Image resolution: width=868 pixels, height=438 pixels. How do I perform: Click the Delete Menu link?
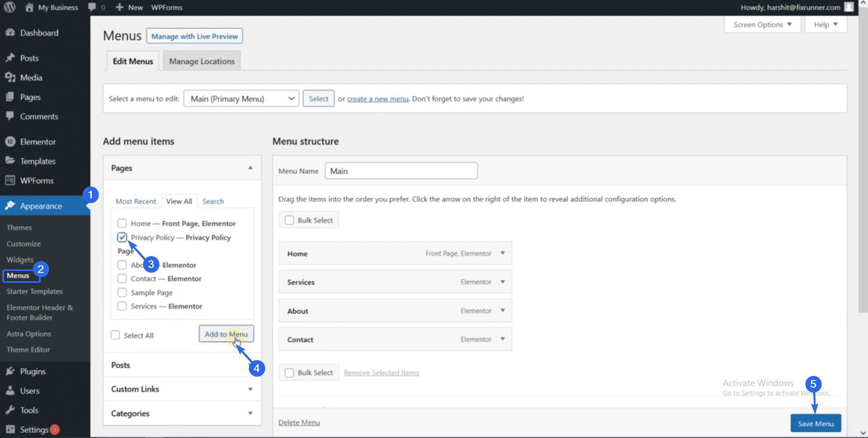(x=299, y=422)
